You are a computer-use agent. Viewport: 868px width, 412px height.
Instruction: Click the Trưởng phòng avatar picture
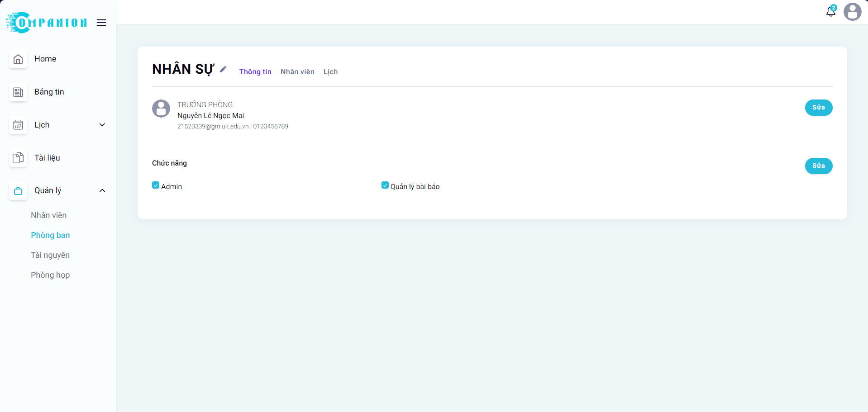161,109
